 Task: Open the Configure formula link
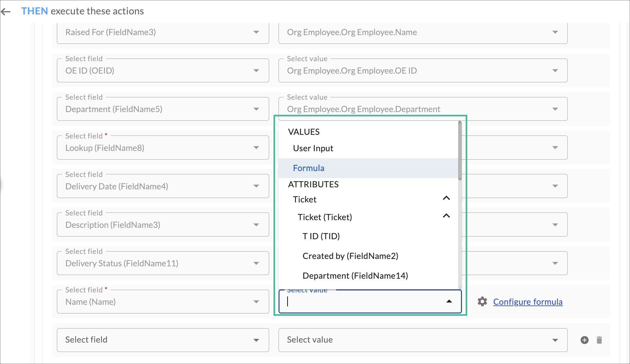(x=528, y=302)
